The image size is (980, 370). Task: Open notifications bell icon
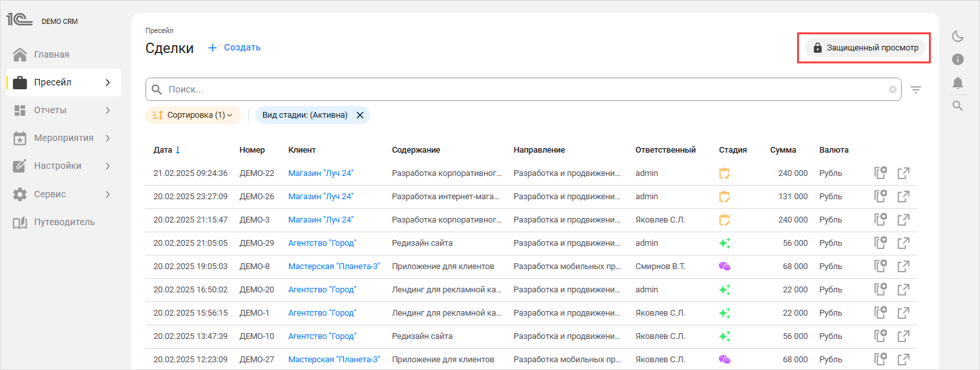tap(958, 83)
